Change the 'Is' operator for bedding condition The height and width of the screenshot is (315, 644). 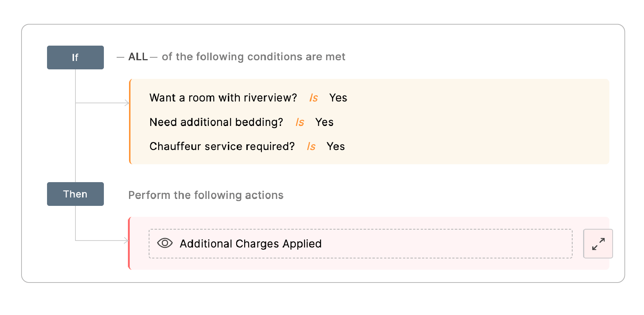click(300, 122)
